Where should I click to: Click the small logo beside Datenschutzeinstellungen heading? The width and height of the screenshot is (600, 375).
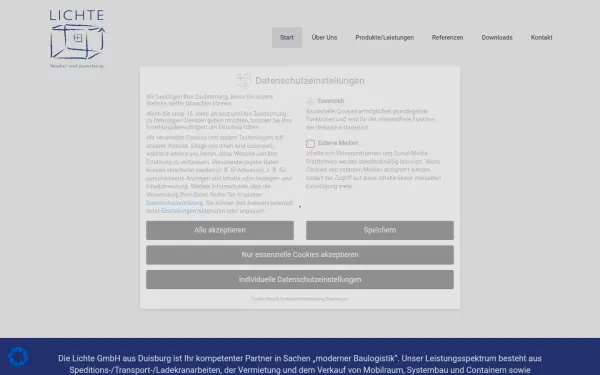[x=243, y=80]
